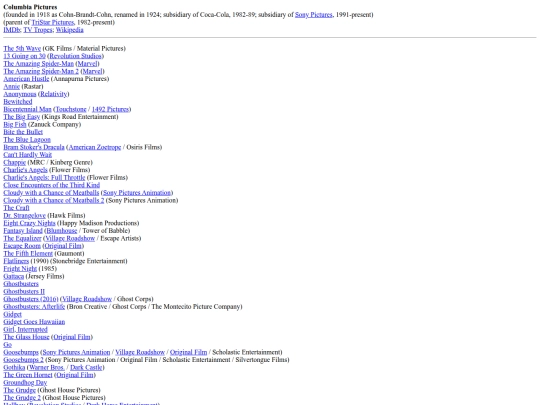Click the Warner Bros. link

tap(47, 367)
